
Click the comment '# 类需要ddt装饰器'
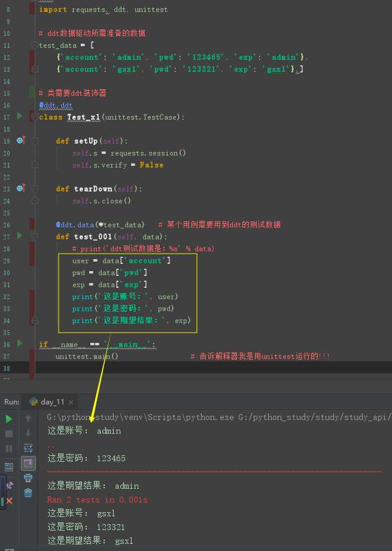pyautogui.click(x=72, y=93)
